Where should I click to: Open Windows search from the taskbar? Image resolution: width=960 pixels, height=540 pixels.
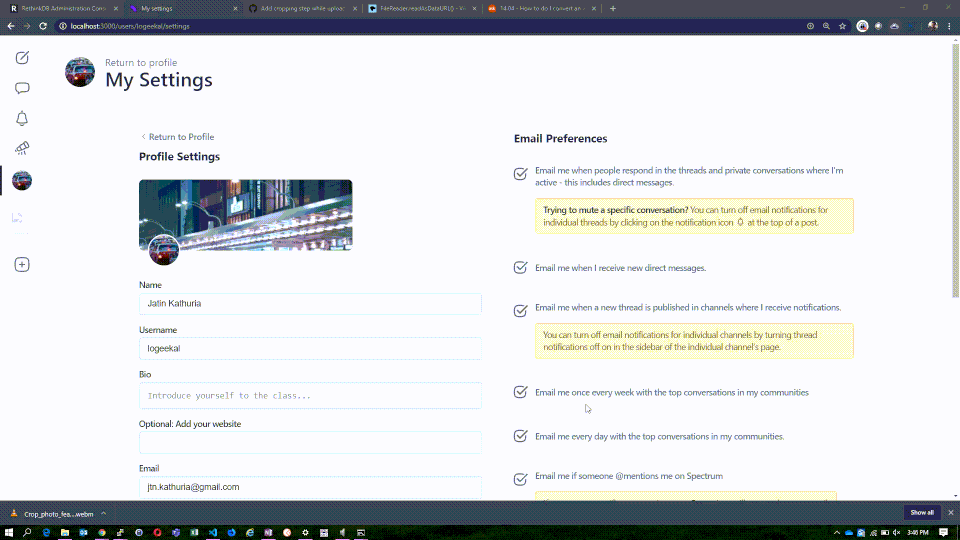point(27,533)
